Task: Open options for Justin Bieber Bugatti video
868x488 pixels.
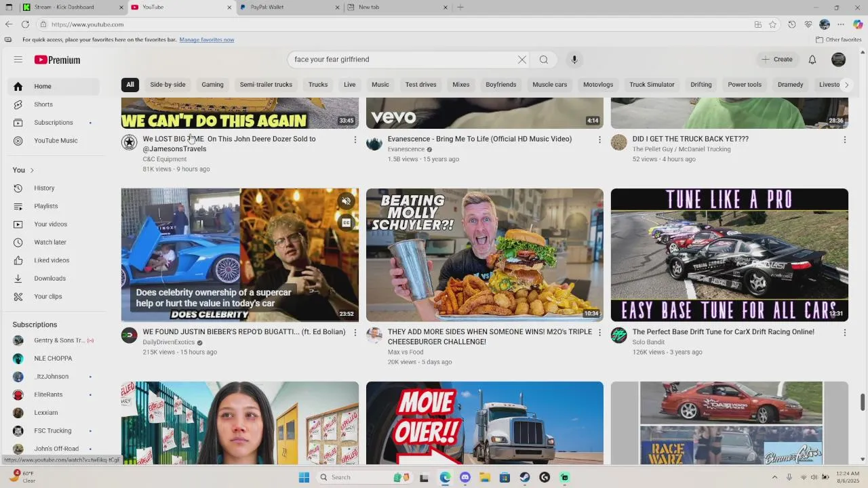Action: pyautogui.click(x=355, y=333)
